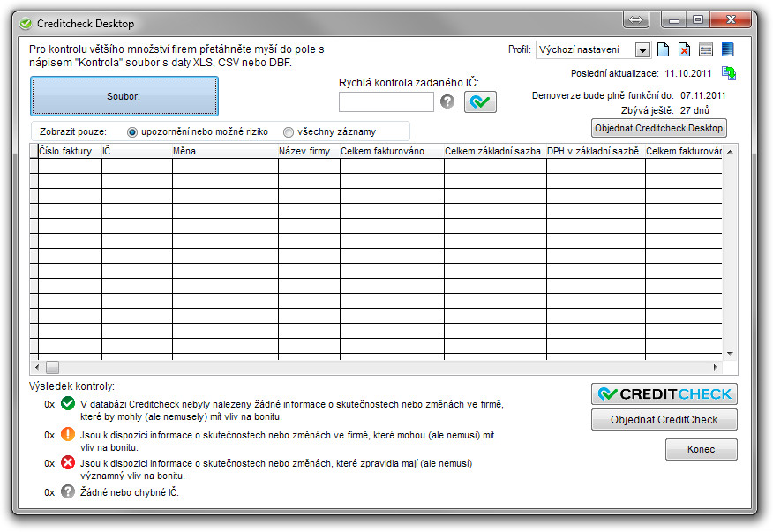773x532 pixels.
Task: Click the horizontal scrollbar thumb under table
Action: click(52, 367)
